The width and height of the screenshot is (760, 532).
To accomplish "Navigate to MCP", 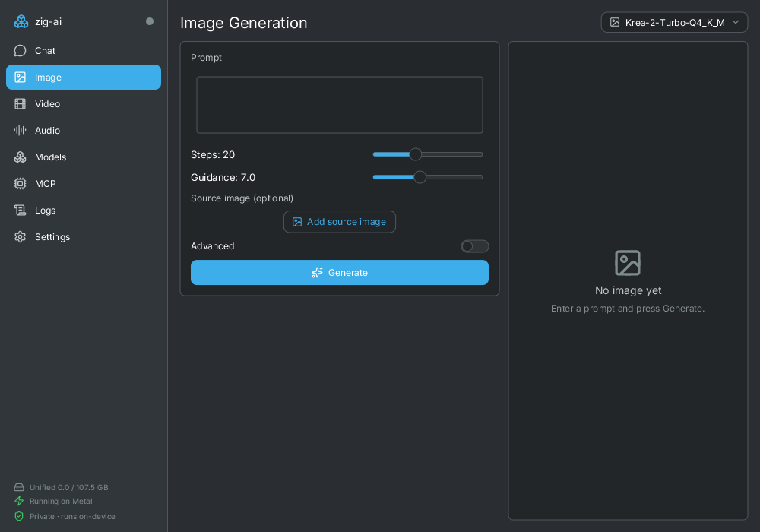I will 84,184.
